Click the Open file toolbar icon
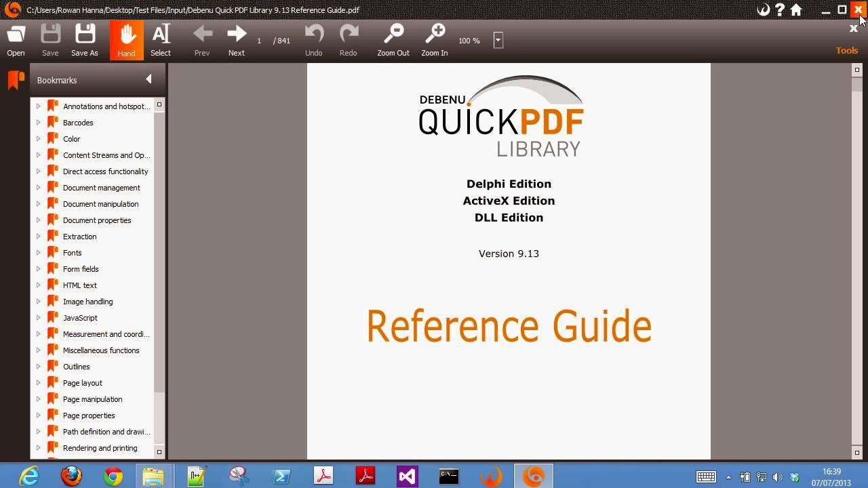The height and width of the screenshot is (488, 868). click(16, 40)
